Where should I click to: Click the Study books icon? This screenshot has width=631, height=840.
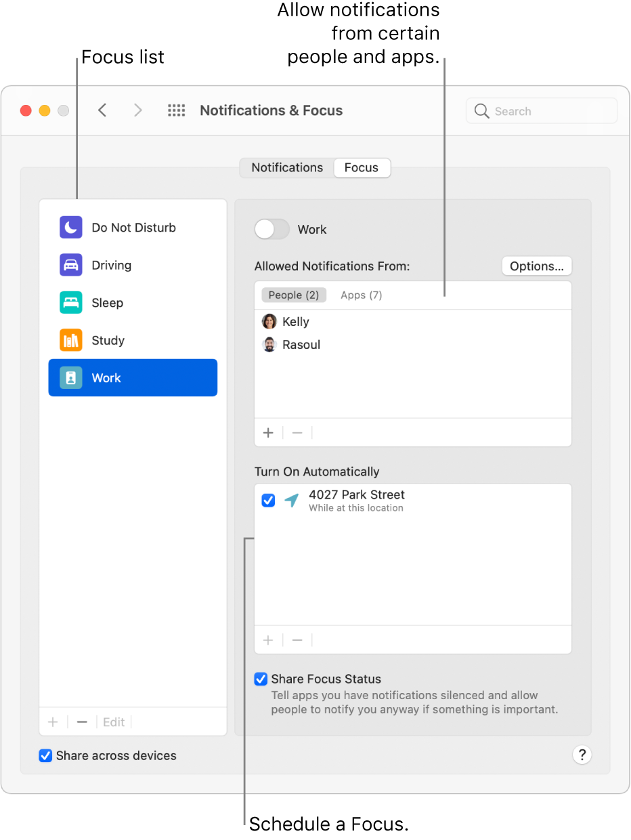[x=70, y=340]
